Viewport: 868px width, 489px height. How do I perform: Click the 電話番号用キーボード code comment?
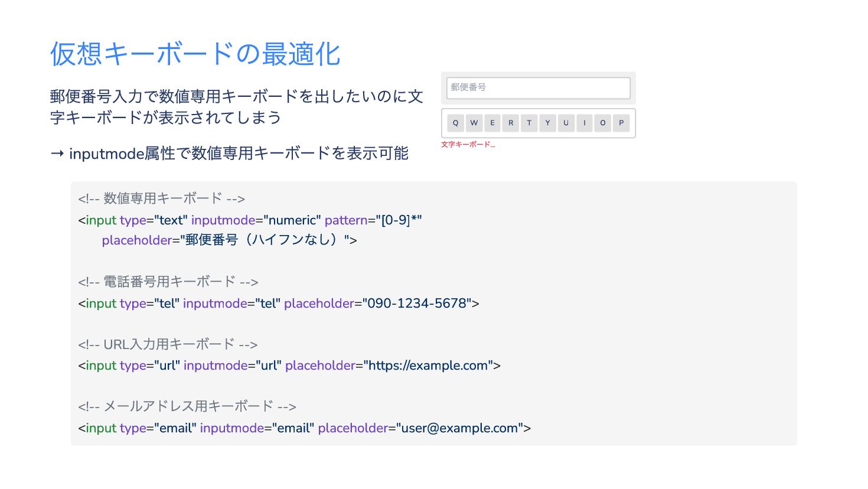pos(168,282)
